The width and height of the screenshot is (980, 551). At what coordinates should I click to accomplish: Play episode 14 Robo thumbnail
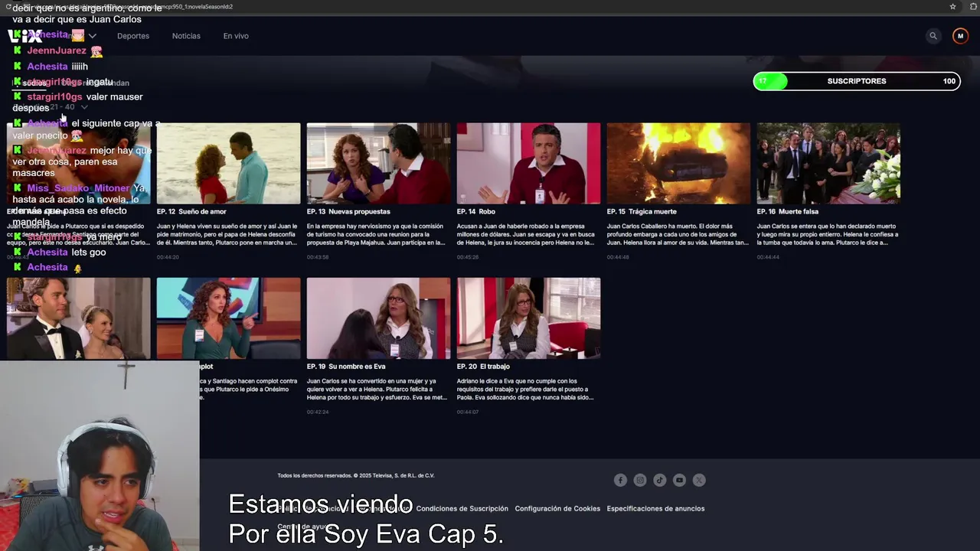[529, 164]
